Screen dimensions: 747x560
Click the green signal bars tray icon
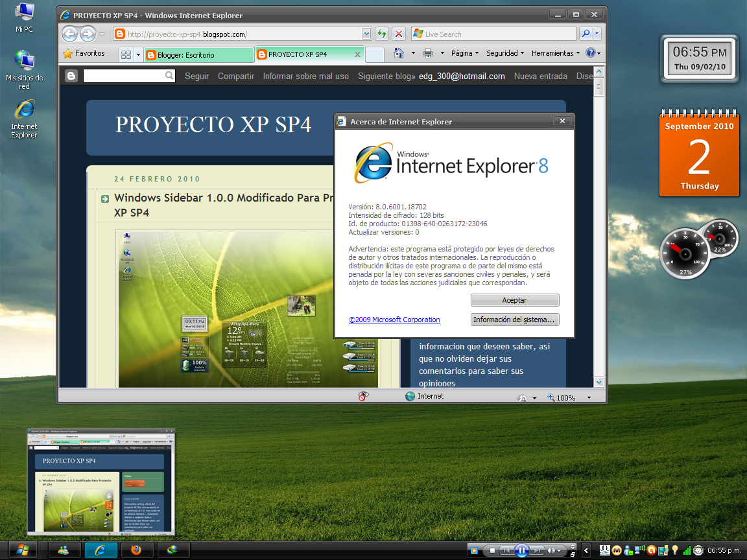[687, 550]
